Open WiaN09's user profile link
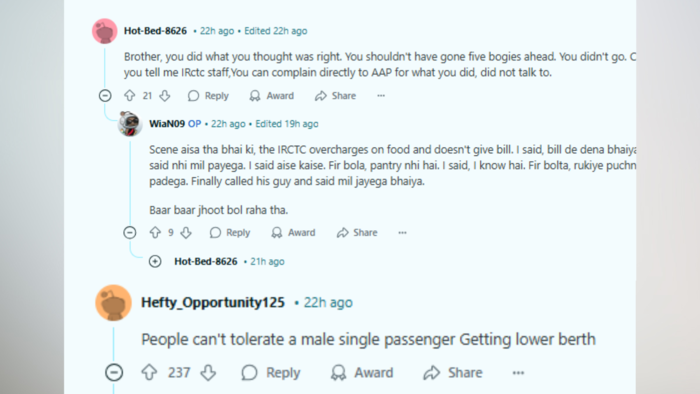The width and height of the screenshot is (700, 394). pos(167,124)
